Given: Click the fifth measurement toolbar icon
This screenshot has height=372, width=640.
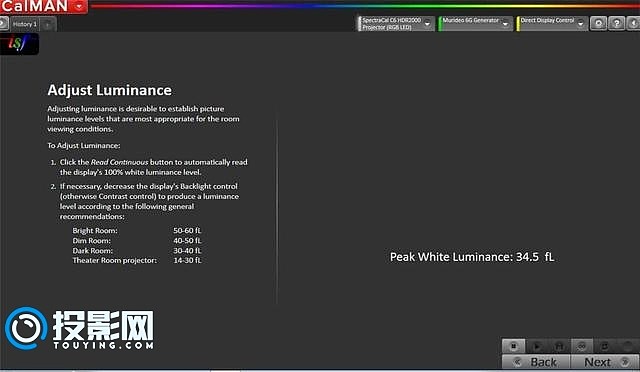Looking at the screenshot, I should coord(605,346).
